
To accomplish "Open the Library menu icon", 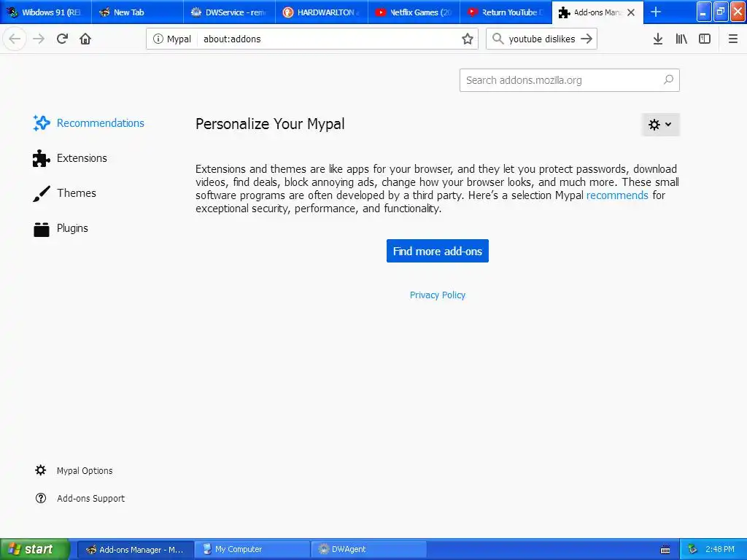I will [x=681, y=39].
